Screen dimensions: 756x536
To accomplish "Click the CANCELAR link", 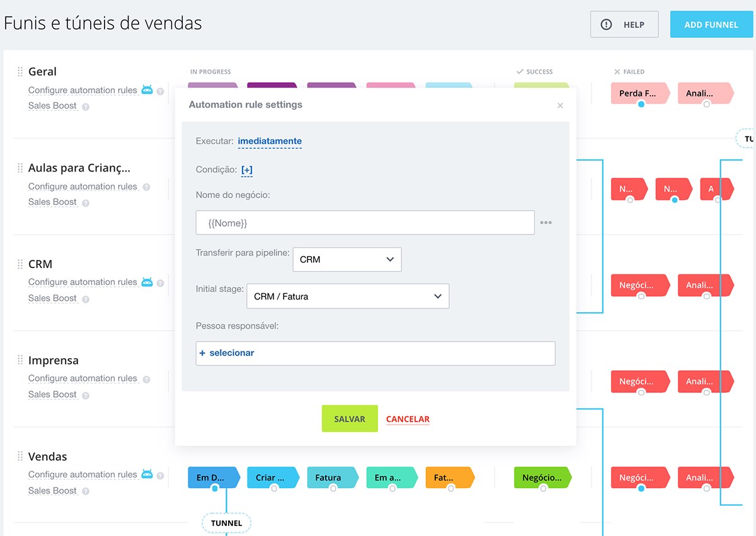I will [408, 419].
